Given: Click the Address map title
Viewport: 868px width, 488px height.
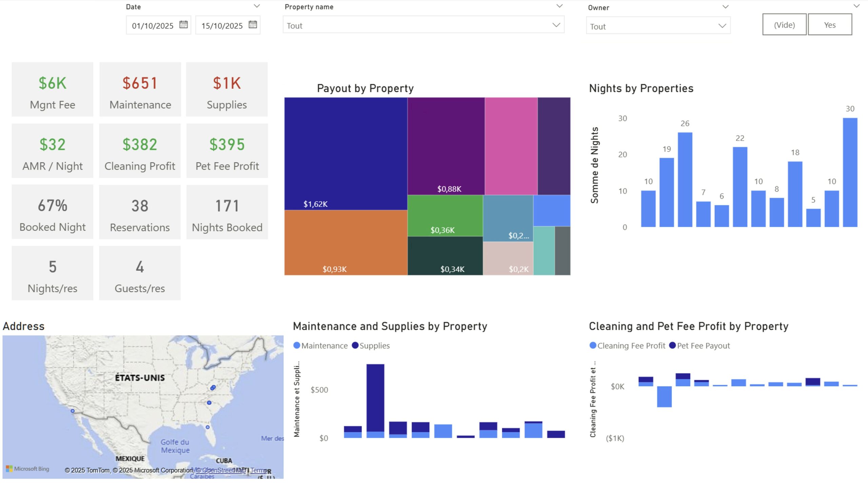Looking at the screenshot, I should pos(24,326).
